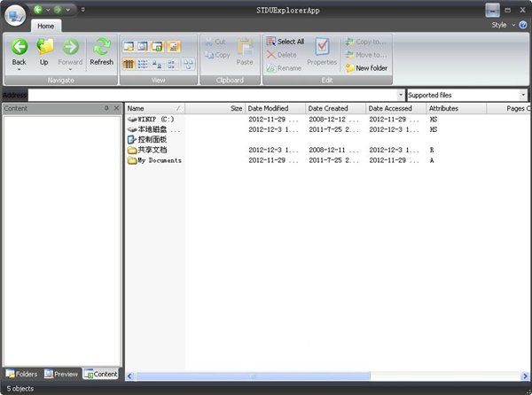Select the 本地磁盘 drive row
The image size is (532, 395).
click(x=327, y=129)
